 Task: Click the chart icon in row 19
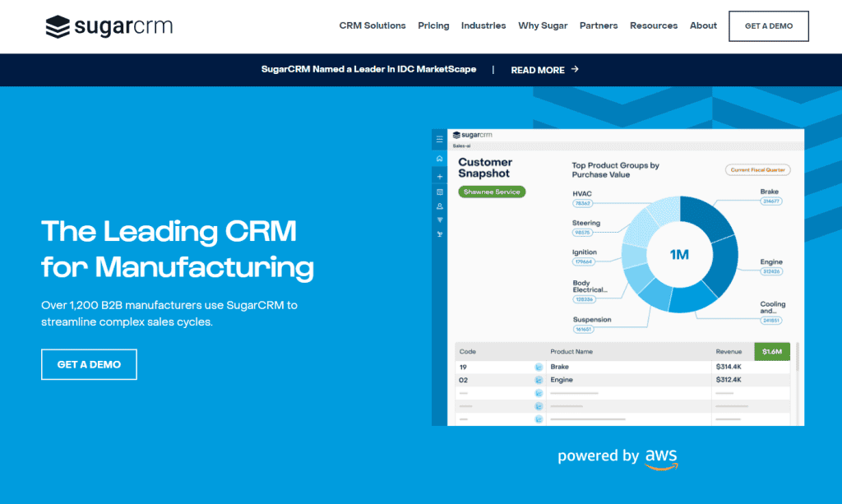point(538,368)
